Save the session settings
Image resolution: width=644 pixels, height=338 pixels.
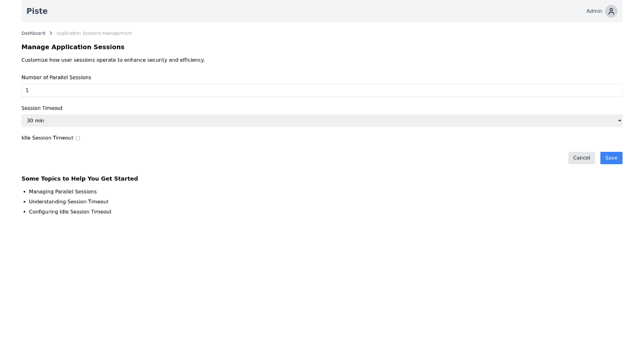point(611,158)
